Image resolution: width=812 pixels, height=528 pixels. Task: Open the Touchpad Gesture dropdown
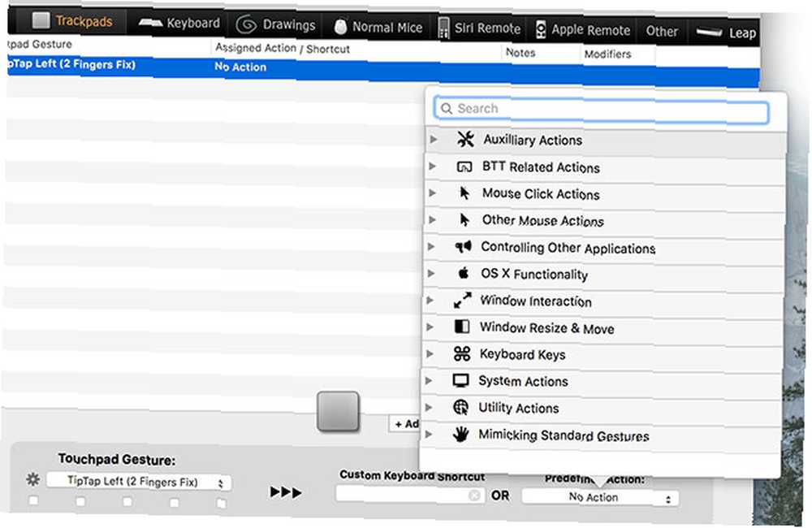139,482
